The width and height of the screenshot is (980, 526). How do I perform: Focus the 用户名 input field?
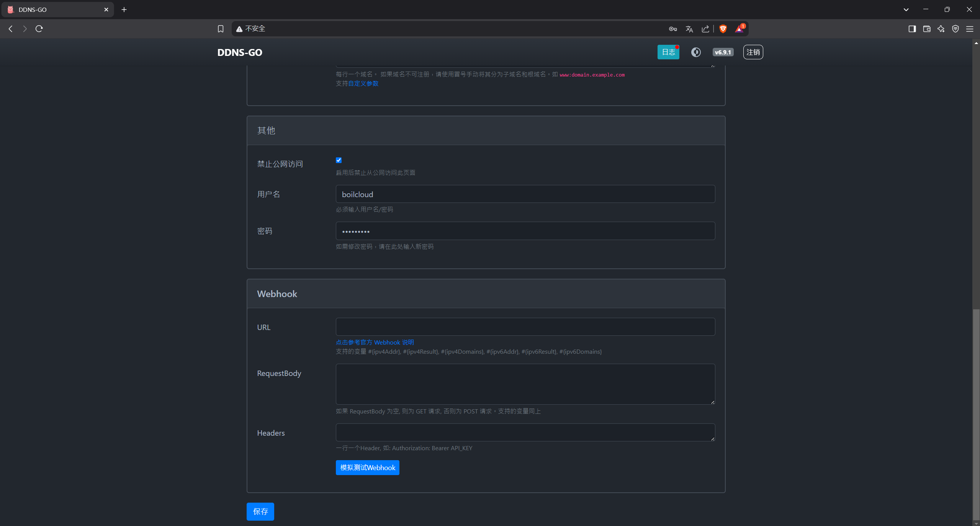(x=525, y=194)
